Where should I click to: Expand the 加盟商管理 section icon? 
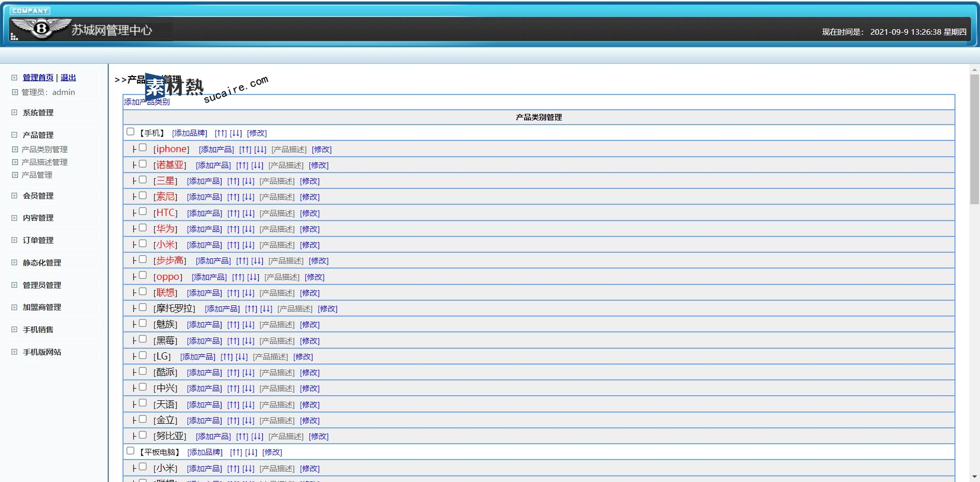click(x=14, y=307)
